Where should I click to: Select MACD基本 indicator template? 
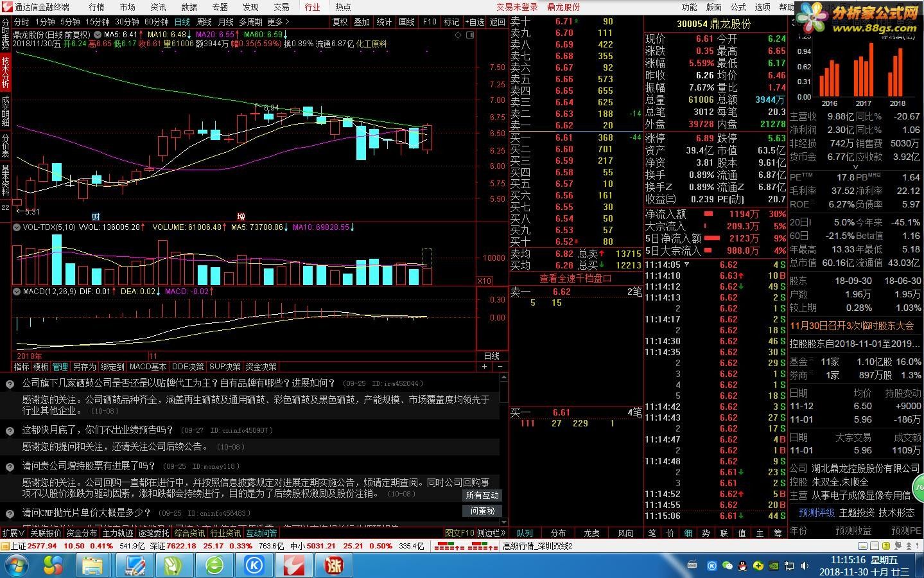[x=148, y=367]
